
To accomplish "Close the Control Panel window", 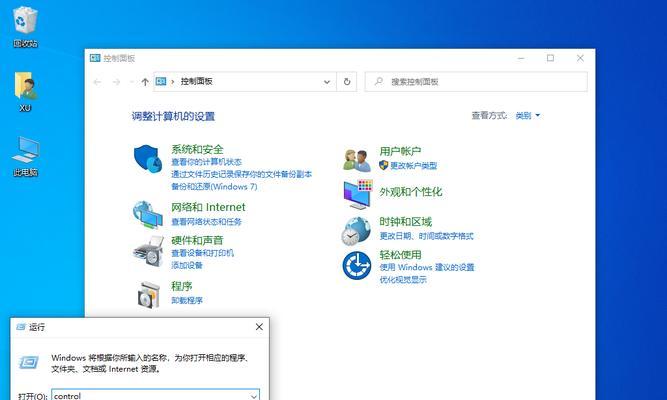I will pyautogui.click(x=580, y=58).
